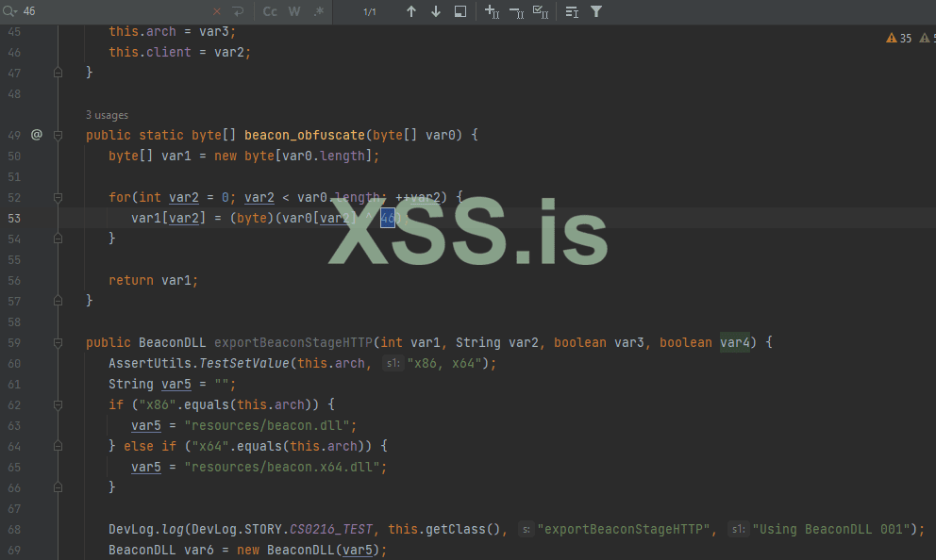Open results in Find window icon

pyautogui.click(x=460, y=11)
